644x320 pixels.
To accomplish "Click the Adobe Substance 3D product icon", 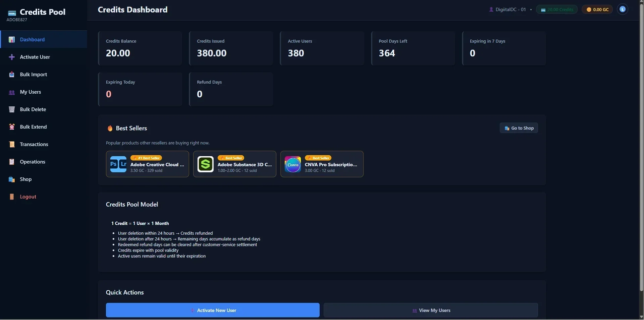I will (205, 164).
